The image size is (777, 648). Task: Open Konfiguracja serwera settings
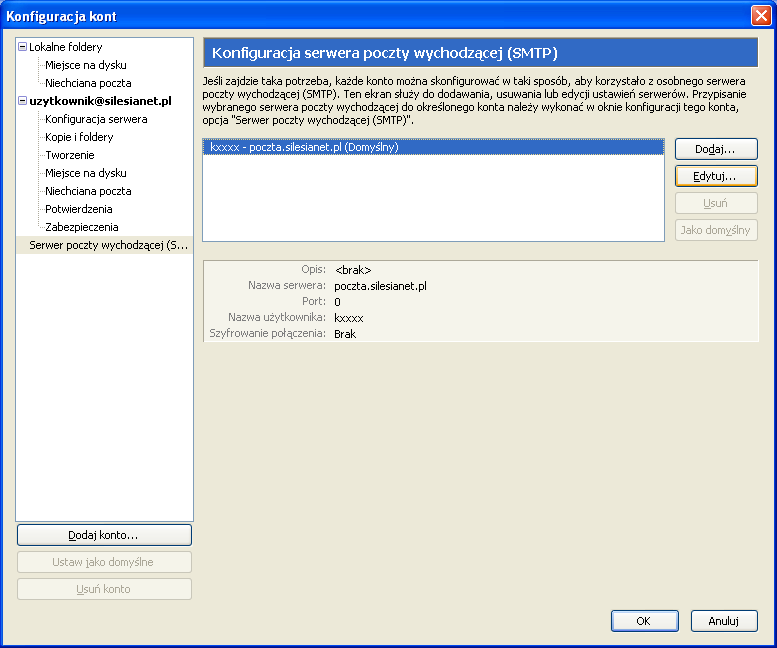tap(96, 119)
